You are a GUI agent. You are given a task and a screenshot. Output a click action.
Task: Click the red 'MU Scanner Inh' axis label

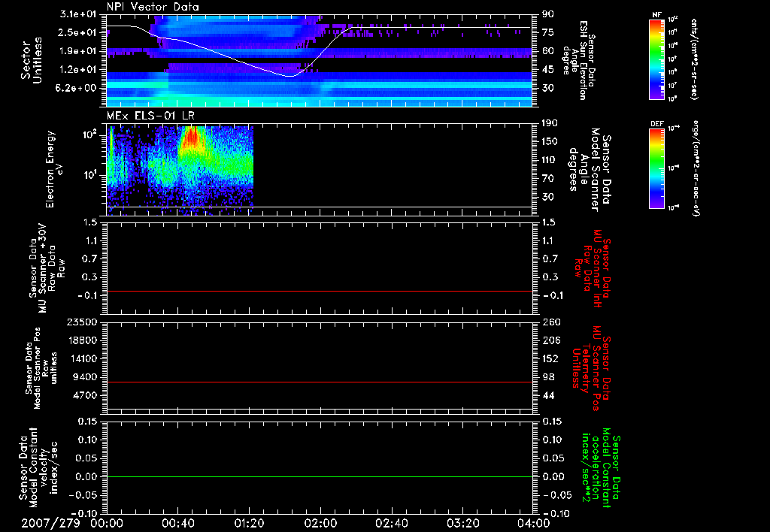597,268
